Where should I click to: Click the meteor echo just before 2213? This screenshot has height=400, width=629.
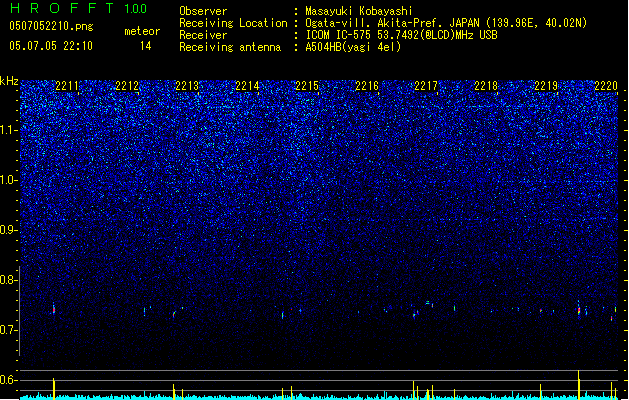[x=174, y=315]
